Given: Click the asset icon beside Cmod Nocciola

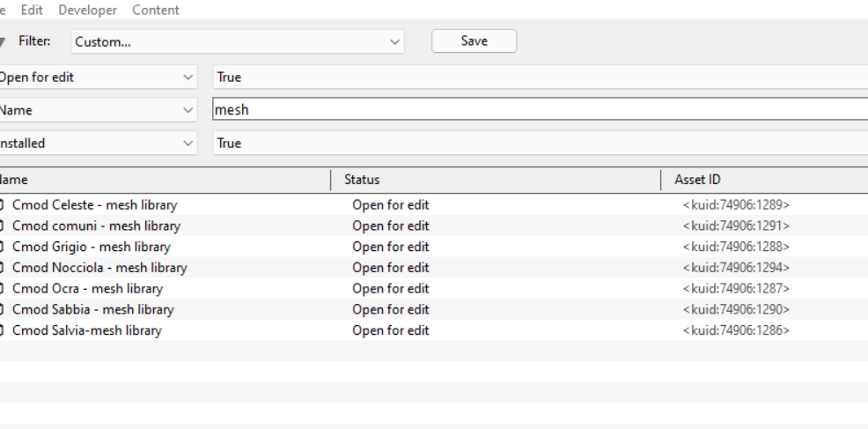Looking at the screenshot, I should tap(1, 268).
